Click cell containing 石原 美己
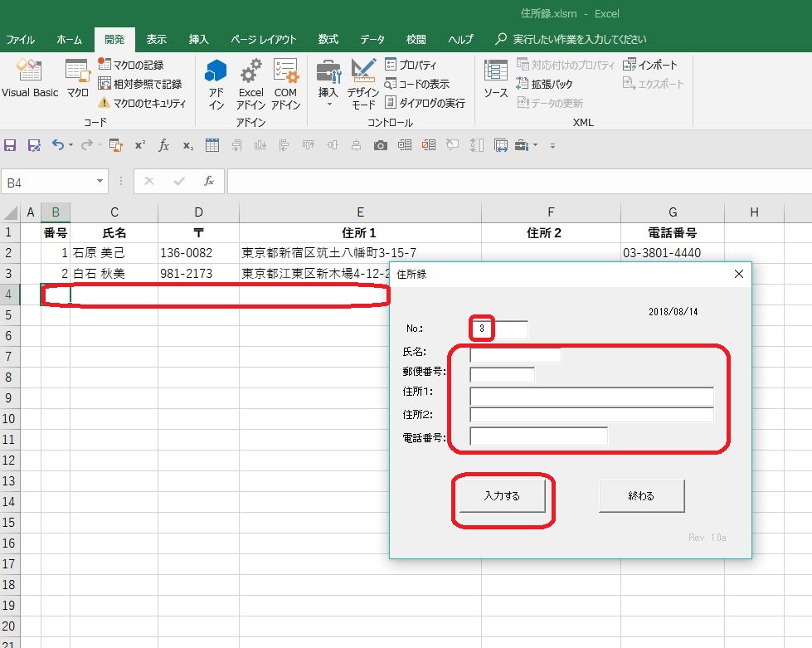The width and height of the screenshot is (812, 648). (x=114, y=253)
